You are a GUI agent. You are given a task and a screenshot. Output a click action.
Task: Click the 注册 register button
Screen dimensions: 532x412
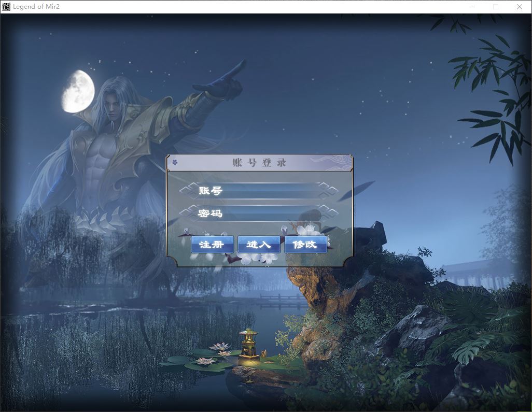click(212, 245)
